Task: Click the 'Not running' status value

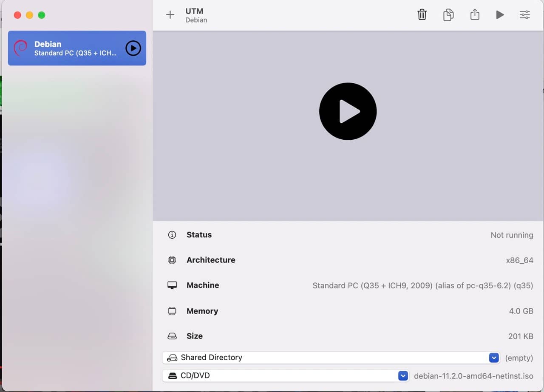Action: 512,235
